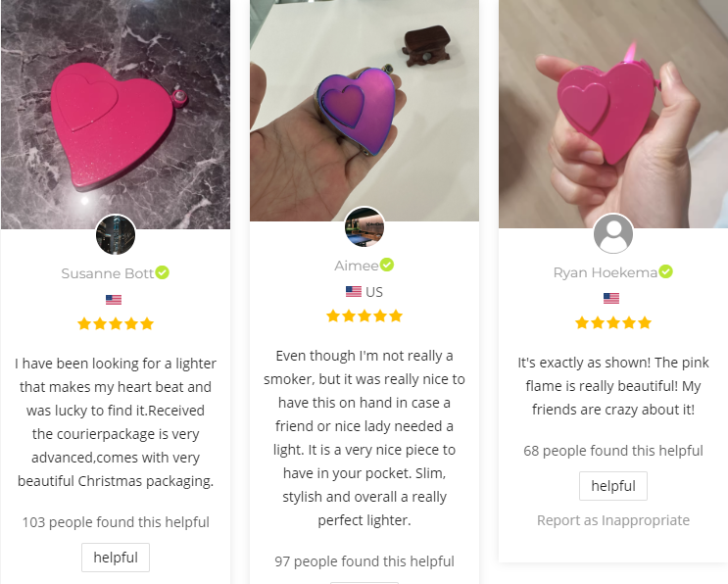Click US flag under Susanne Bott
Viewport: 728px width, 584px height.
click(114, 300)
